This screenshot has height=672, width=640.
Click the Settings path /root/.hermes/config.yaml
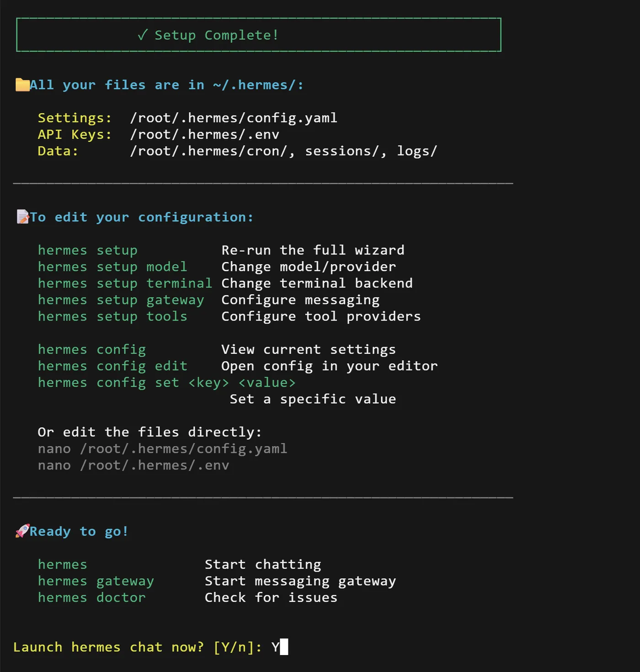pos(233,118)
